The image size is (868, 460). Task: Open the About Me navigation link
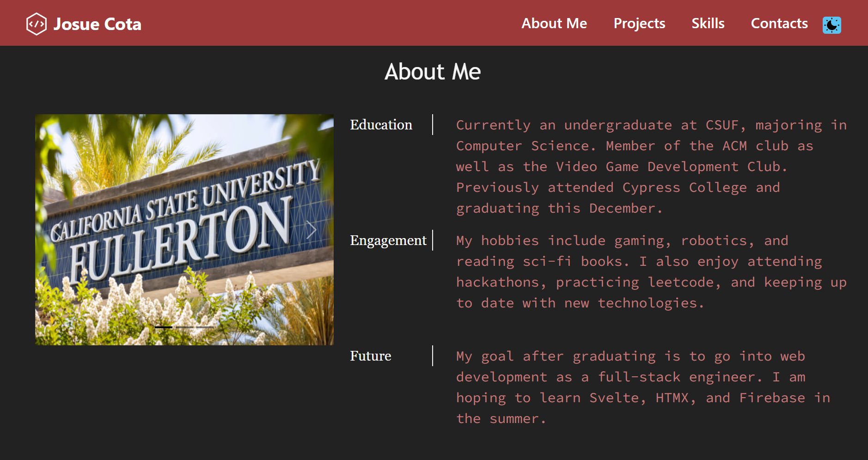coord(554,24)
